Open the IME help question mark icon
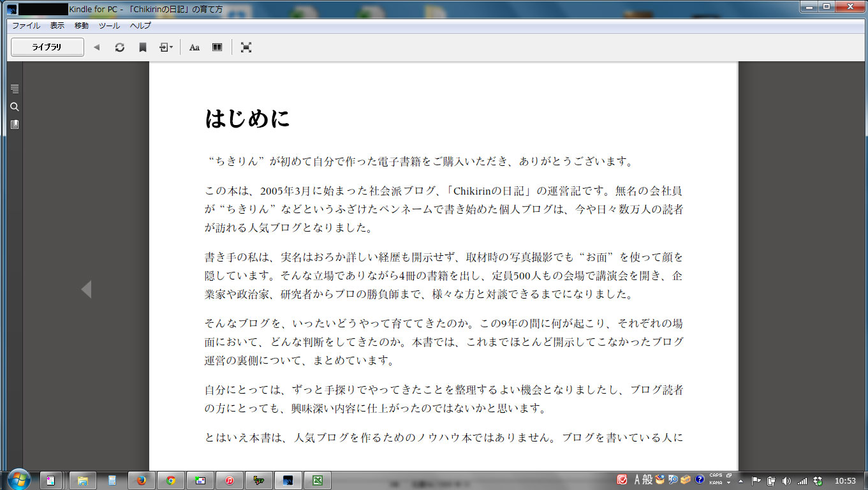Image resolution: width=868 pixels, height=490 pixels. [x=700, y=480]
